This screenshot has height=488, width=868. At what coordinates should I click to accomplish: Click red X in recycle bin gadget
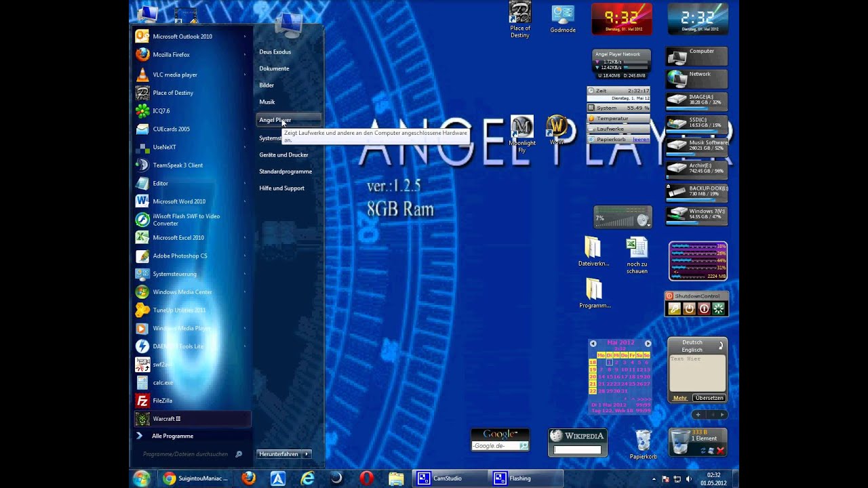pyautogui.click(x=721, y=451)
